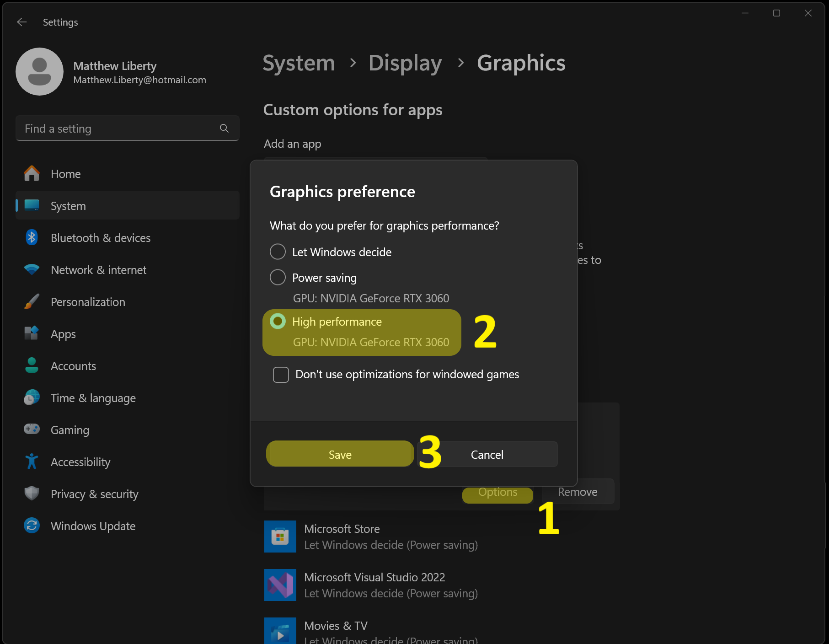829x644 pixels.
Task: Click Find a setting search field
Action: tap(127, 128)
